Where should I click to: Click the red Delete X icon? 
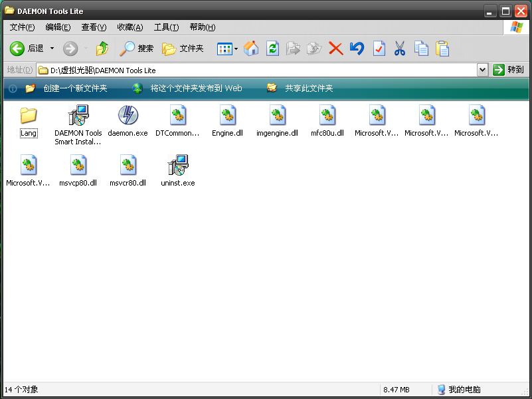pyautogui.click(x=336, y=49)
